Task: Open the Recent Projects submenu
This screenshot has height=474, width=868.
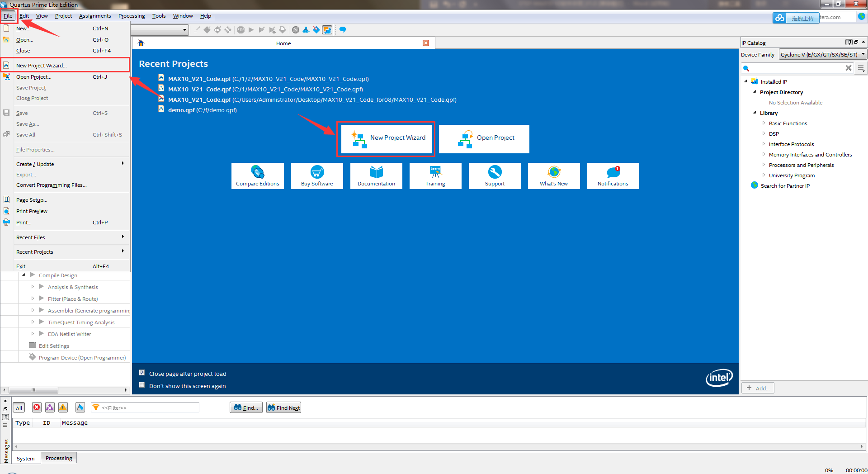Action: coord(66,252)
